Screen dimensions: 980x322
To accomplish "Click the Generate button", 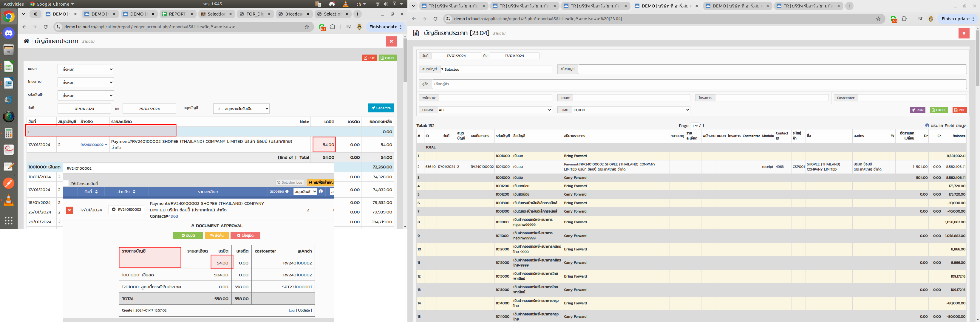I will 381,108.
